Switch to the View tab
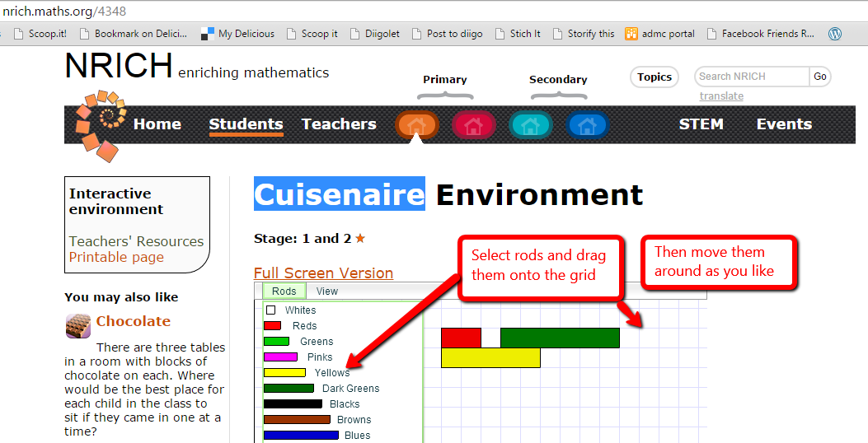This screenshot has height=443, width=868. (327, 291)
